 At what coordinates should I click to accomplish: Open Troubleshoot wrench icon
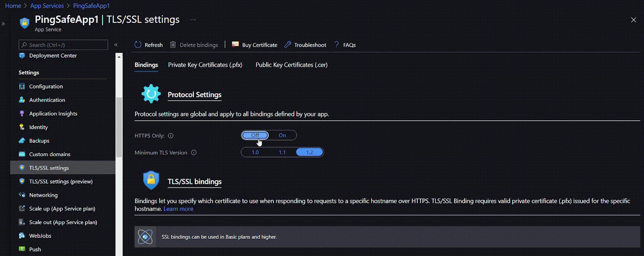pyautogui.click(x=287, y=45)
